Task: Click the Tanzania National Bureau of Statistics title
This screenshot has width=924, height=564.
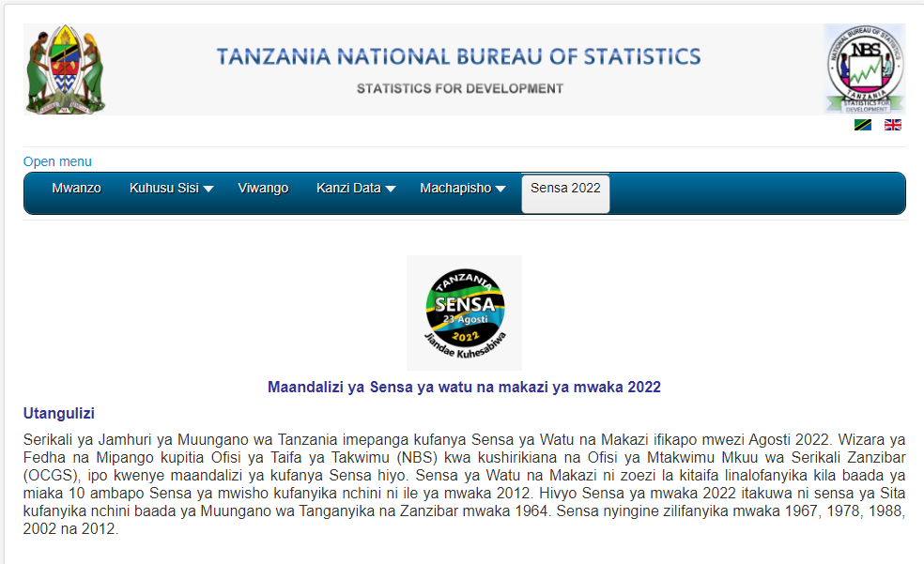Action: [458, 56]
